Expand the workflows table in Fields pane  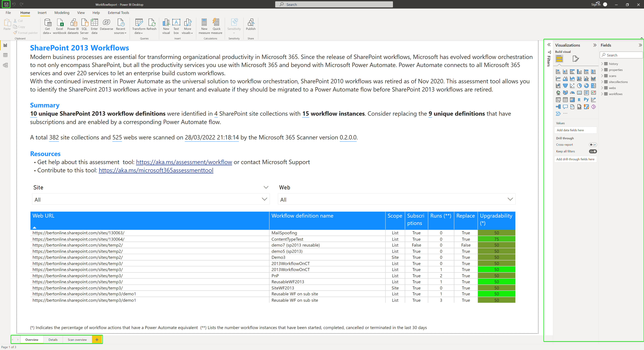(x=602, y=94)
